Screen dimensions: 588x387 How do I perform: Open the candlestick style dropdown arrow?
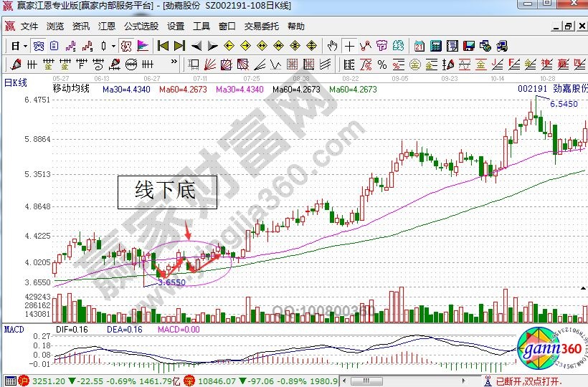[x=113, y=46]
